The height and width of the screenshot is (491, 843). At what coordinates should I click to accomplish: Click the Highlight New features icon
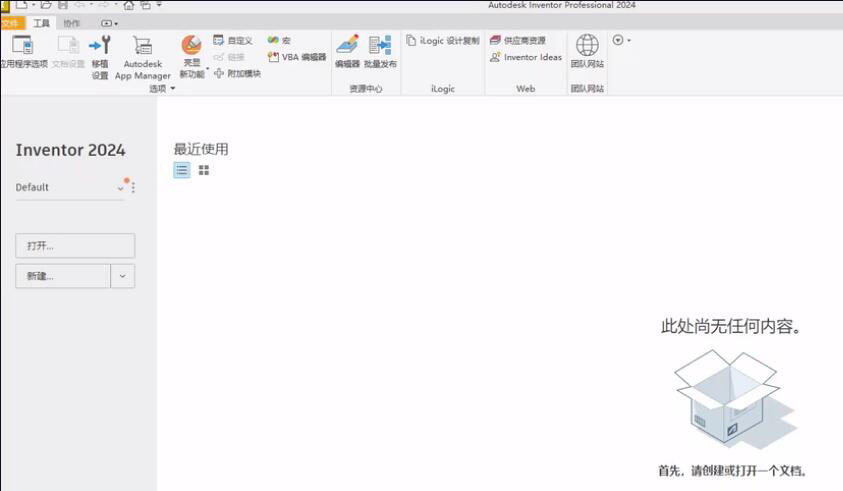click(x=191, y=45)
